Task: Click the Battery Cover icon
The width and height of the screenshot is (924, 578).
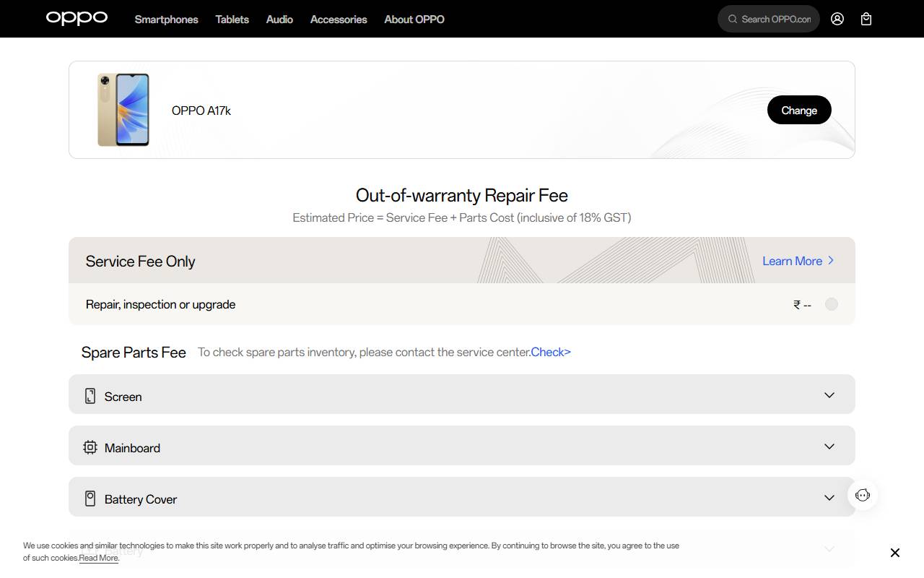Action: (90, 499)
